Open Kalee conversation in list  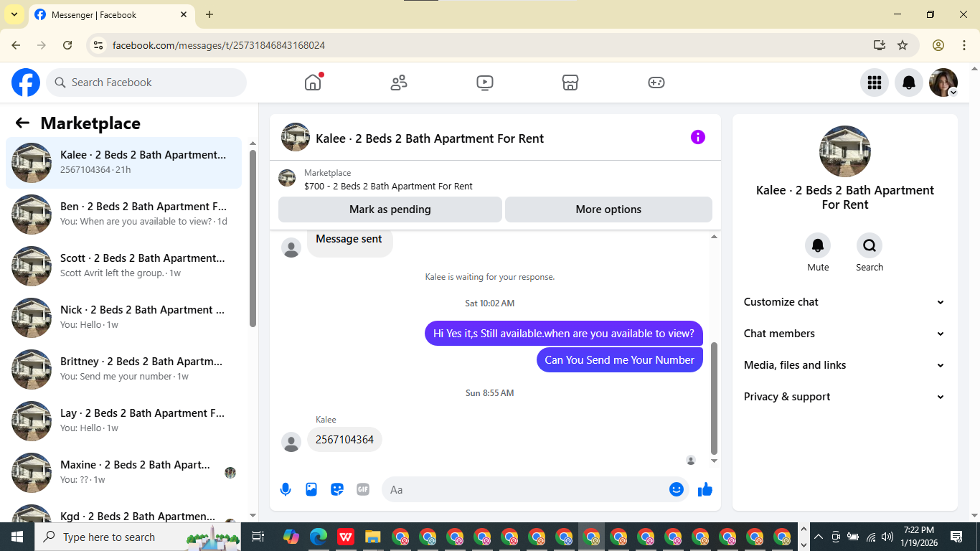click(x=124, y=163)
